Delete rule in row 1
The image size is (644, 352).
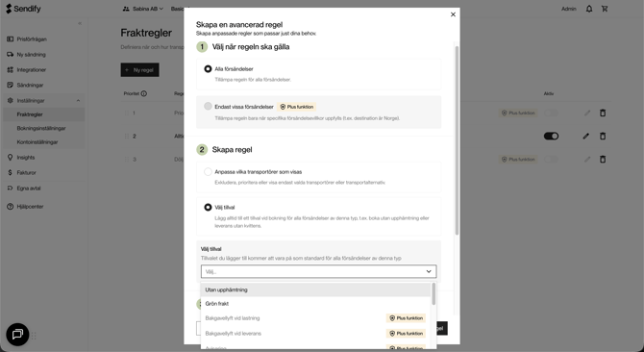(603, 113)
